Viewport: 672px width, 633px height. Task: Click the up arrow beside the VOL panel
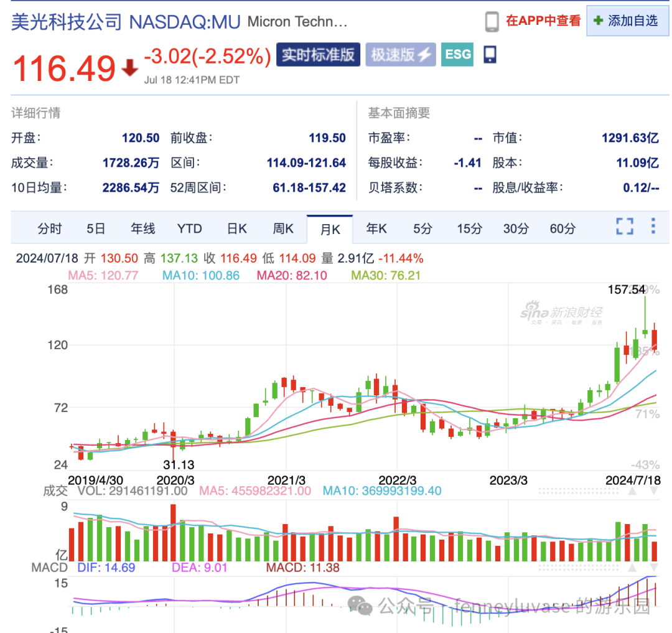coord(632,490)
